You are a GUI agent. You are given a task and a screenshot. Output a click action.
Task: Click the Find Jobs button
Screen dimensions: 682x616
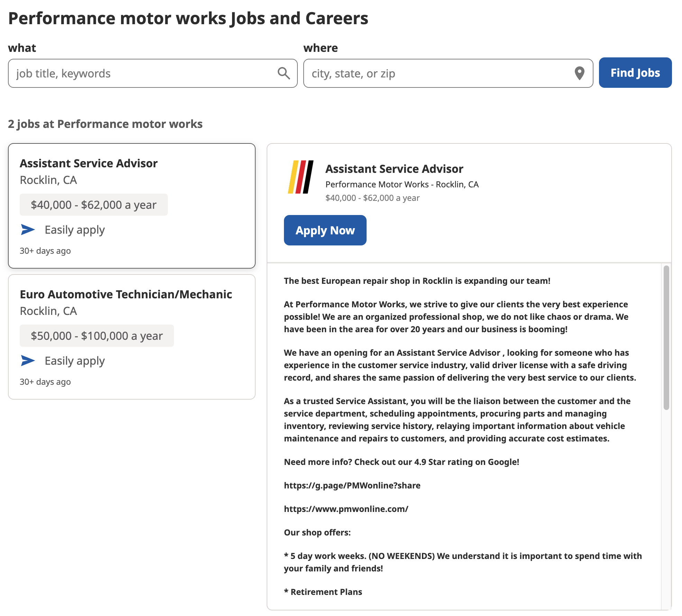(x=635, y=73)
